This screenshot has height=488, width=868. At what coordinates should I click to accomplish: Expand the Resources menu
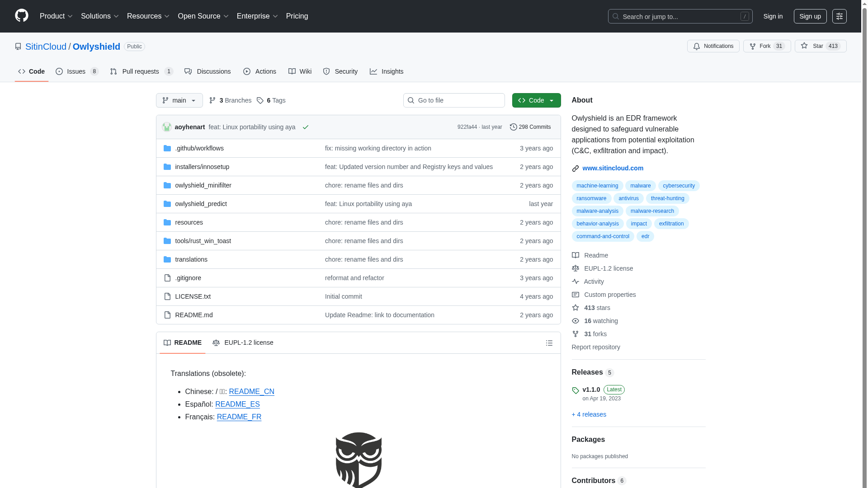(148, 16)
